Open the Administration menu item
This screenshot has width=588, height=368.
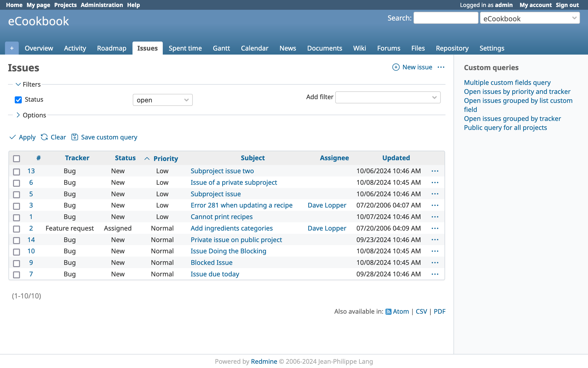[102, 5]
